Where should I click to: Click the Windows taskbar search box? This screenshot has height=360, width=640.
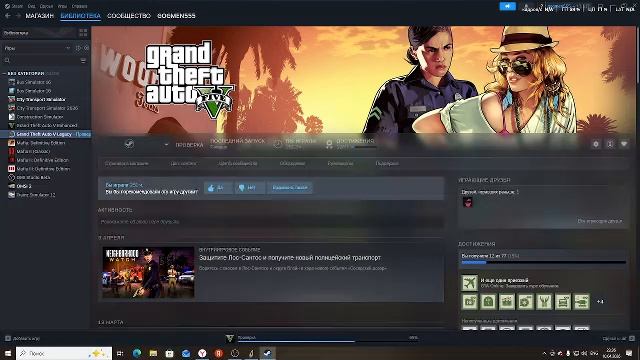64,353
